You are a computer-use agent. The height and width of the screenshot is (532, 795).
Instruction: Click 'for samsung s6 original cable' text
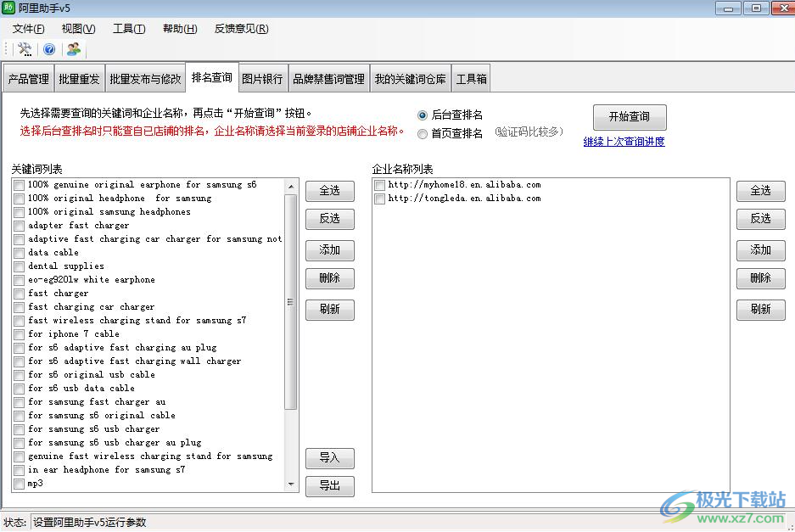pos(102,416)
